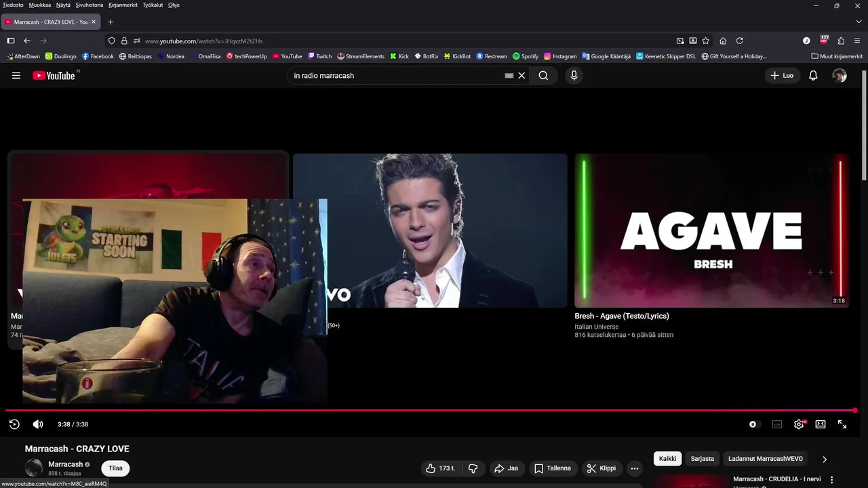Replay the finished video

coord(14,424)
